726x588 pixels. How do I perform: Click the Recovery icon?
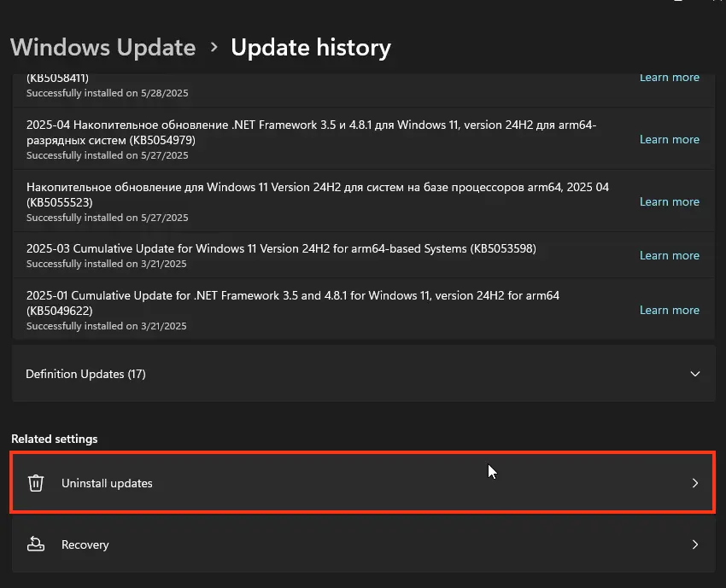(36, 544)
